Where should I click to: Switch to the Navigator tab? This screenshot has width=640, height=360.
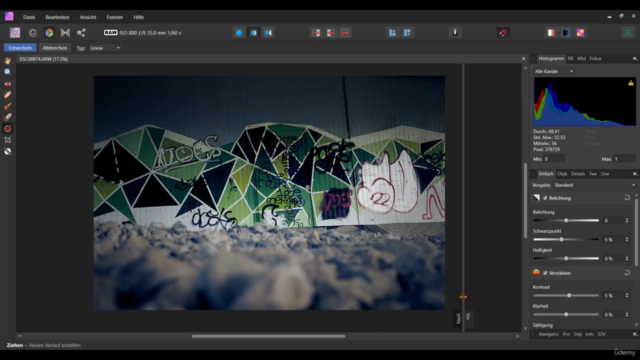coord(549,334)
